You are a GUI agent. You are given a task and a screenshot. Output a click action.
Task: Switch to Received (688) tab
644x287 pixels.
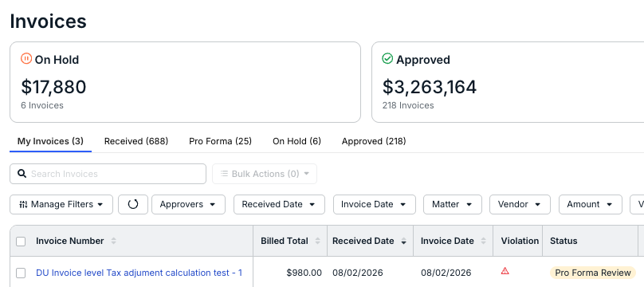pyautogui.click(x=136, y=141)
